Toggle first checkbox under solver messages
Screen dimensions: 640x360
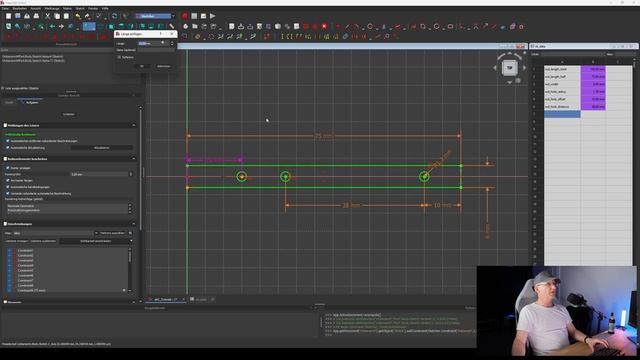pos(8,141)
